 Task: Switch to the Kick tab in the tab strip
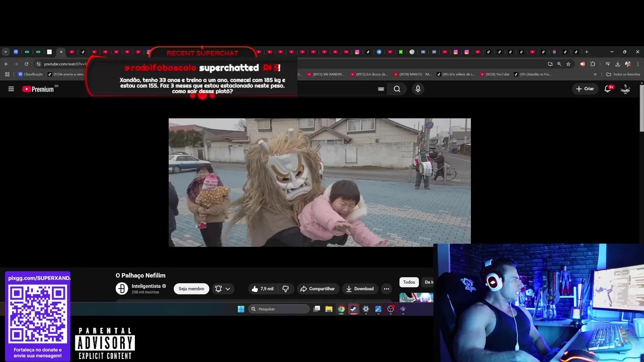(401, 52)
